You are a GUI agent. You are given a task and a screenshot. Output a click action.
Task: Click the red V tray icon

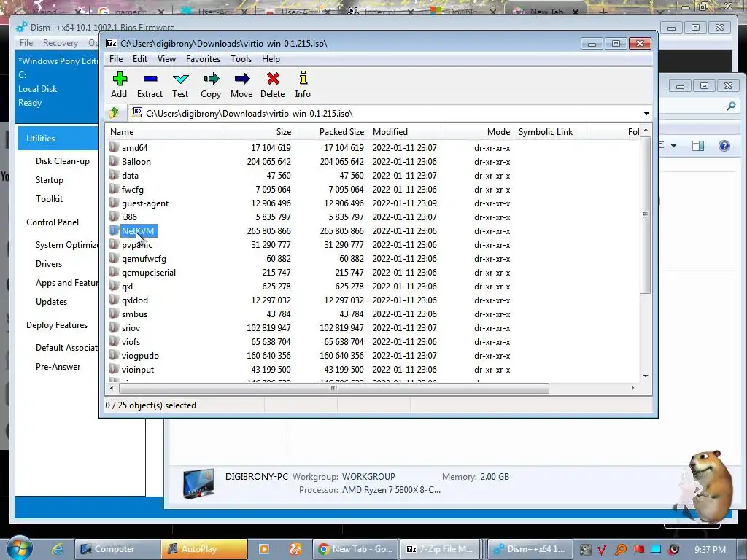click(x=602, y=550)
